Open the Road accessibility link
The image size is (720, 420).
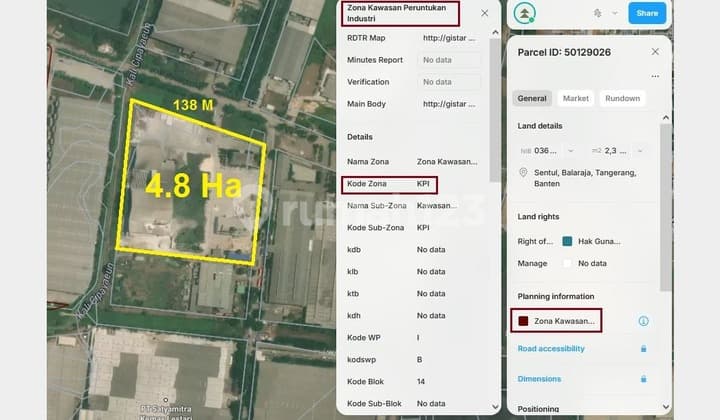click(551, 348)
